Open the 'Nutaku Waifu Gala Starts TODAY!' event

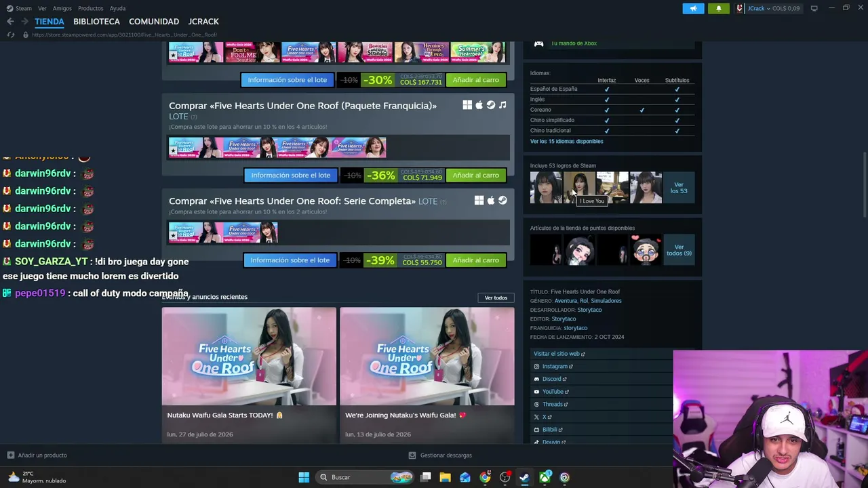click(249, 375)
